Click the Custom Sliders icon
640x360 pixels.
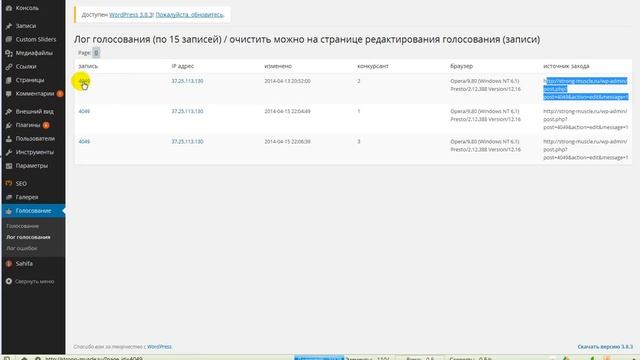point(9,40)
